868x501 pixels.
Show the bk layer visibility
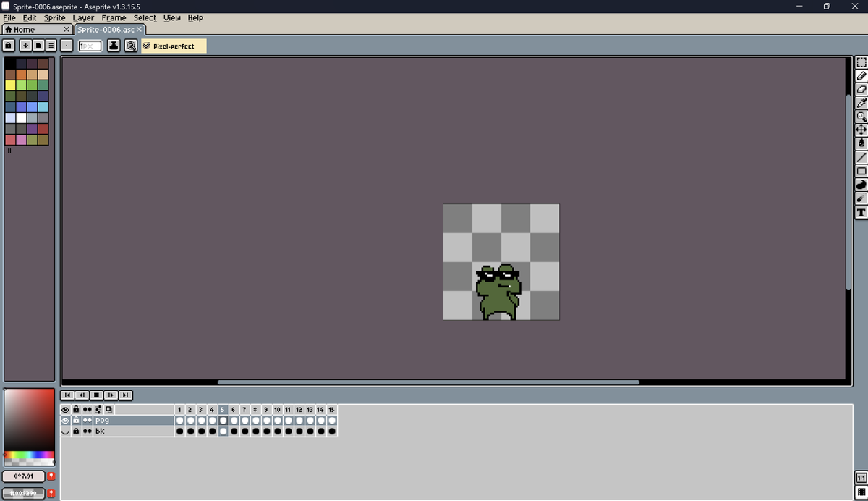(x=65, y=431)
